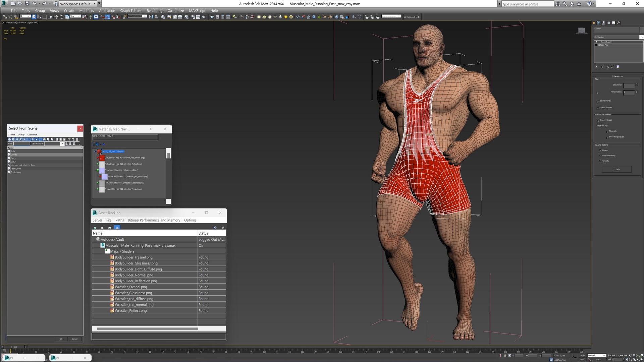Viewport: 644px width, 362px height.
Task: Switch to the Display command panel tab
Action: pyautogui.click(x=613, y=23)
